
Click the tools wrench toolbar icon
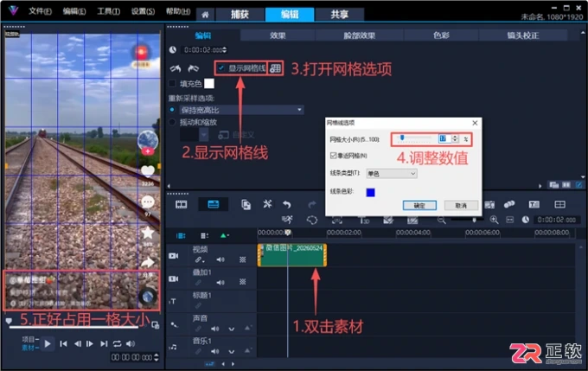point(267,204)
